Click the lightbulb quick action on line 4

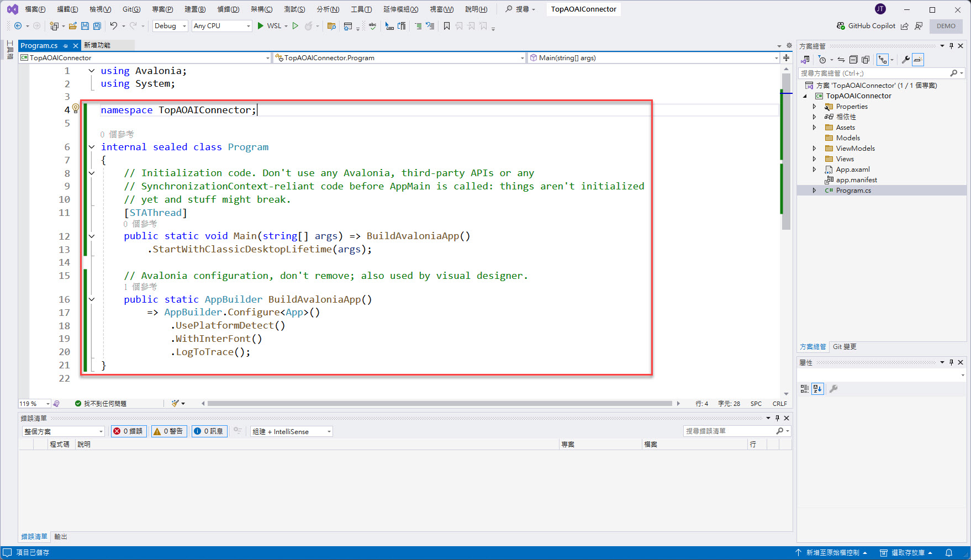[x=76, y=109]
